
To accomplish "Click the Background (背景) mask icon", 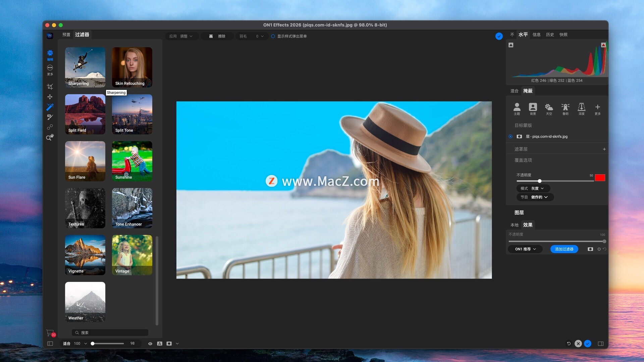I will point(533,109).
